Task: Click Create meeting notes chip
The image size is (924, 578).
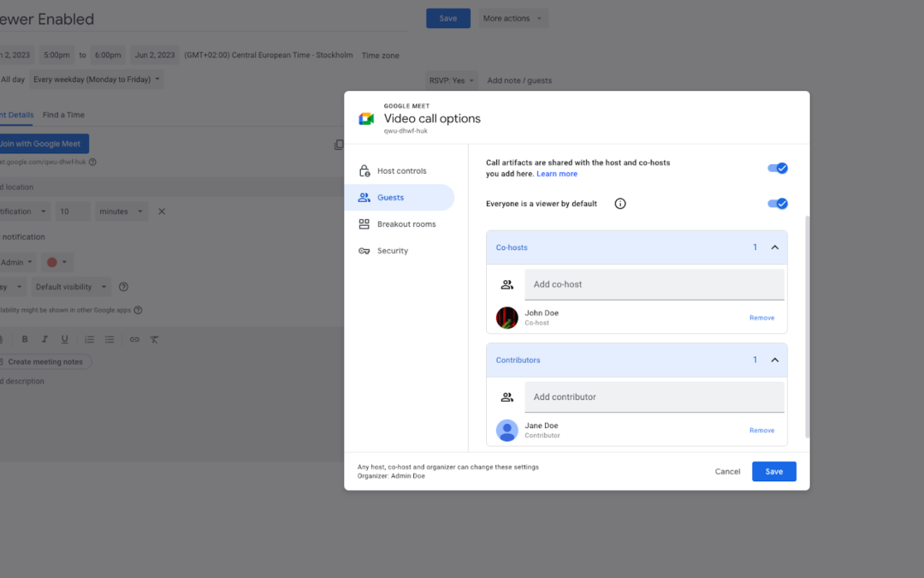Action: [x=45, y=361]
